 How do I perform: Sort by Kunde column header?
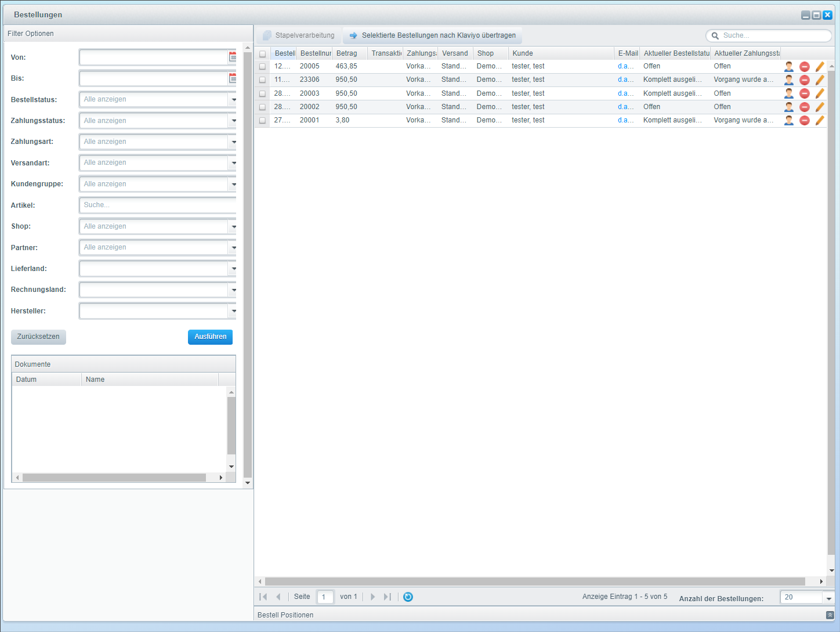click(x=561, y=53)
